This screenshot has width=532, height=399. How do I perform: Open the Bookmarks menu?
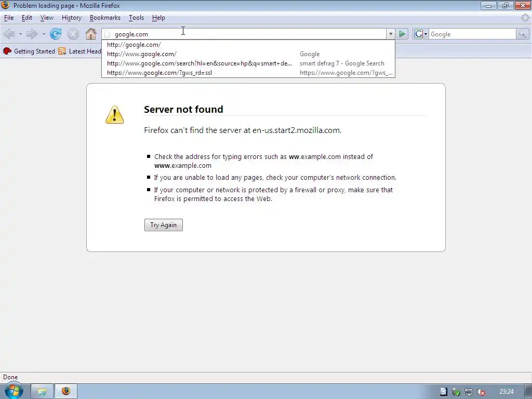tap(105, 18)
